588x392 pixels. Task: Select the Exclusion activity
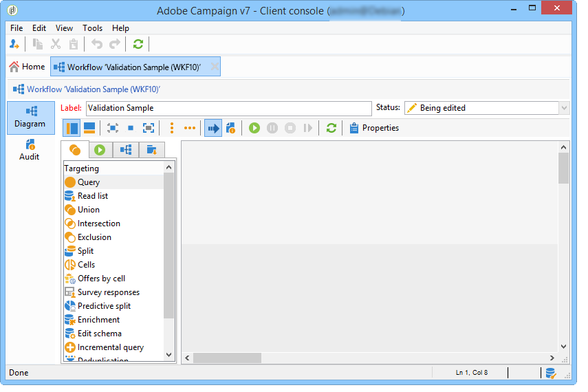pos(114,237)
